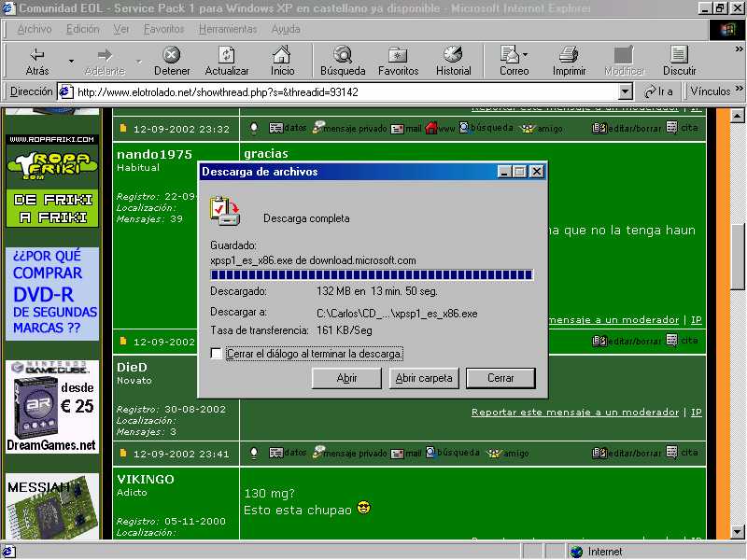The image size is (747, 560).
Task: Expand the address bar URL dropdown
Action: 626,91
